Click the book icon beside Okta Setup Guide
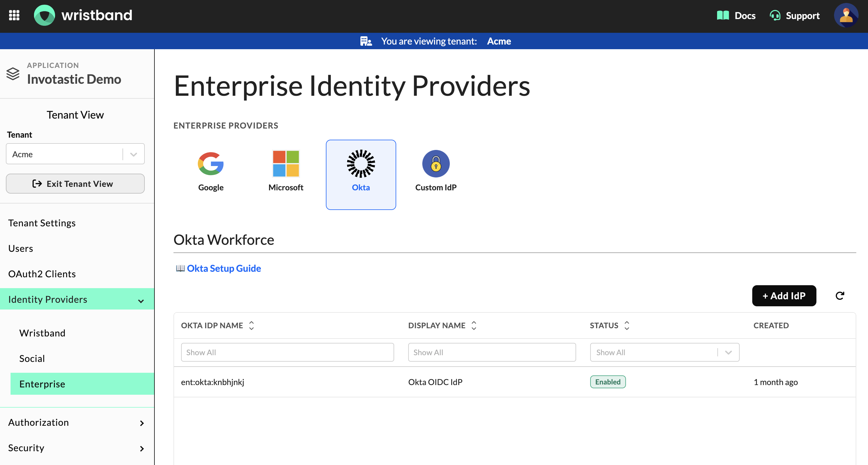Screen dimensions: 868x465 click(x=180, y=268)
